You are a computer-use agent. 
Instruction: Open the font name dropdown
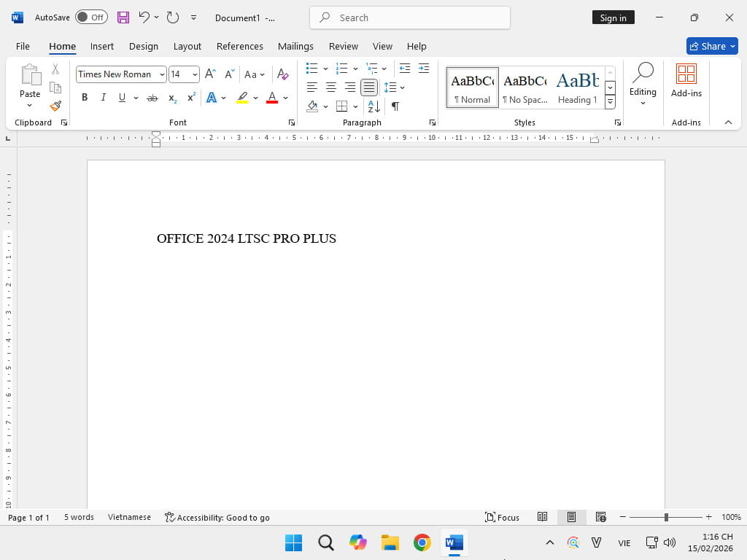coord(162,74)
